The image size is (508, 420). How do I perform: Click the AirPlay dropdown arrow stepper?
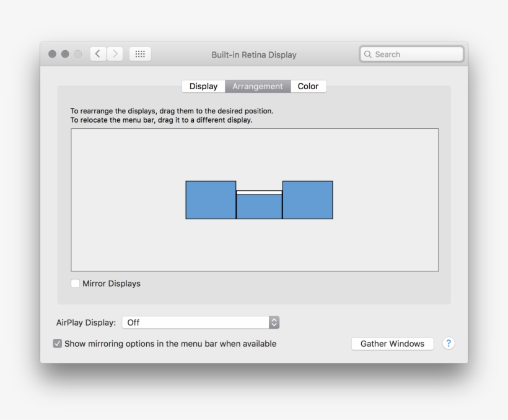pyautogui.click(x=274, y=322)
